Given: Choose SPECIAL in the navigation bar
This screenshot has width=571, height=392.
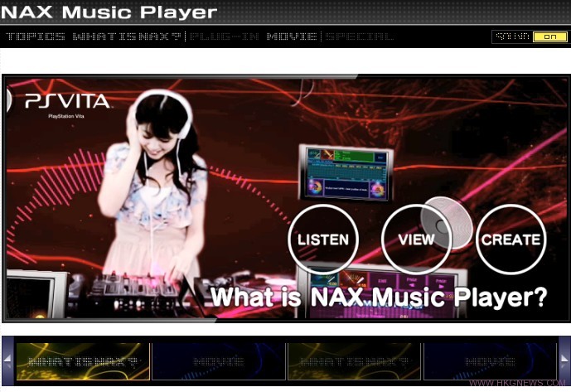Looking at the screenshot, I should click(x=359, y=36).
